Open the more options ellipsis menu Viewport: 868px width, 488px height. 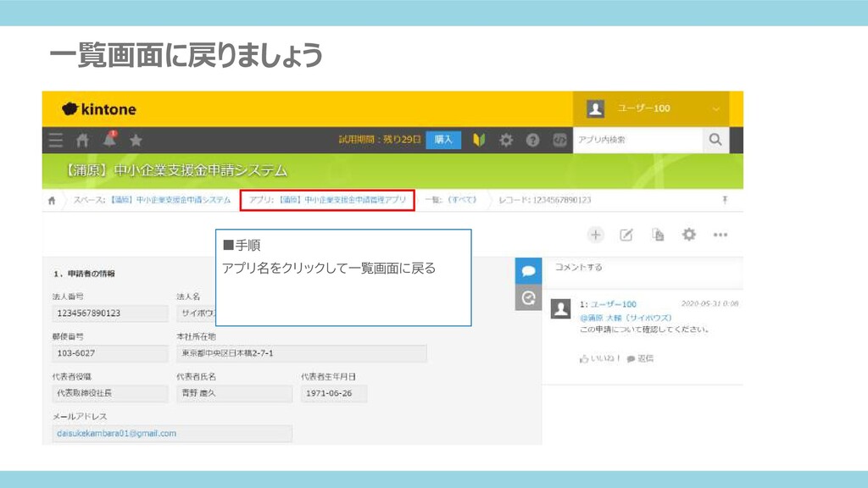tap(721, 235)
